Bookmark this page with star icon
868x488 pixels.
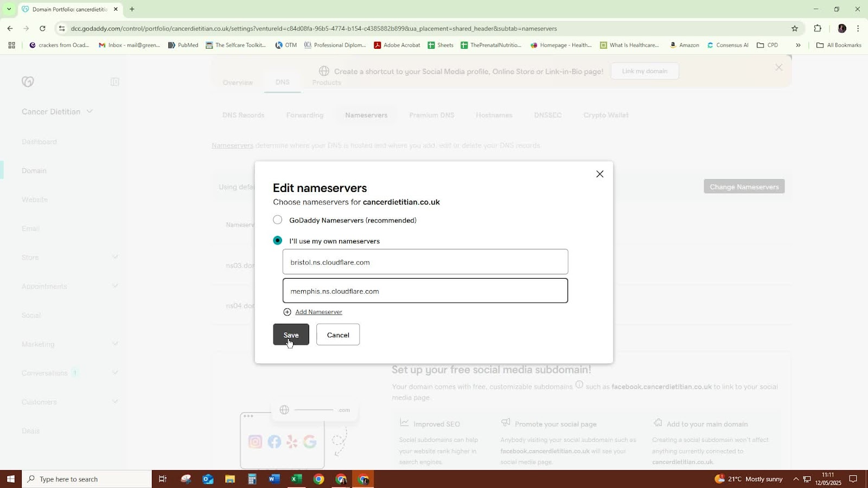[795, 28]
